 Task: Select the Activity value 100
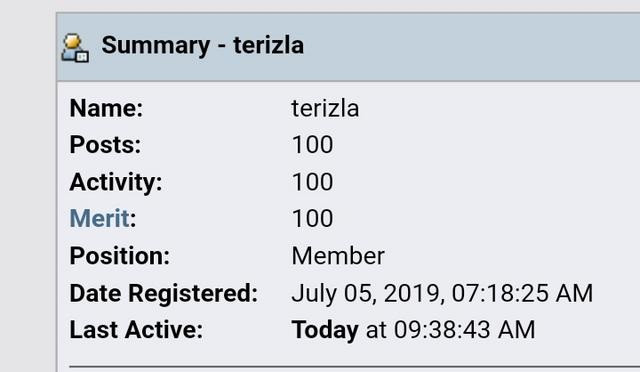(313, 182)
